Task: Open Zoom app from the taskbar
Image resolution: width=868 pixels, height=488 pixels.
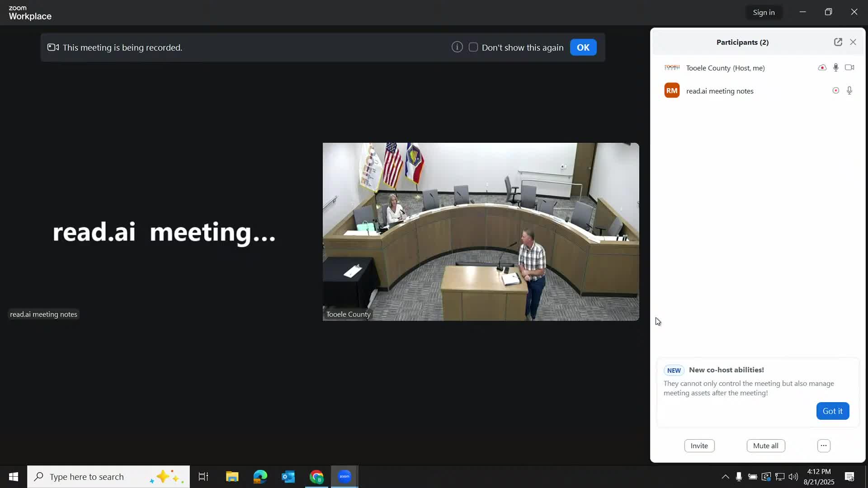Action: pos(344,477)
